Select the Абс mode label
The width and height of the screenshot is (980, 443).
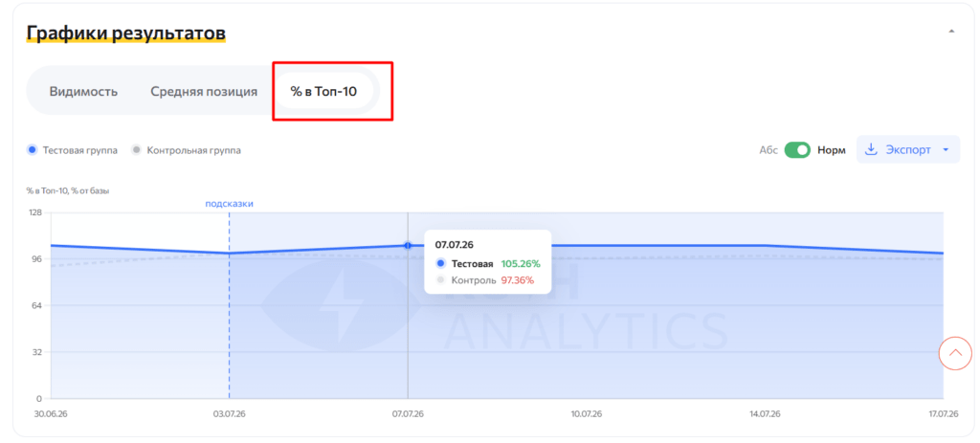[x=768, y=150]
